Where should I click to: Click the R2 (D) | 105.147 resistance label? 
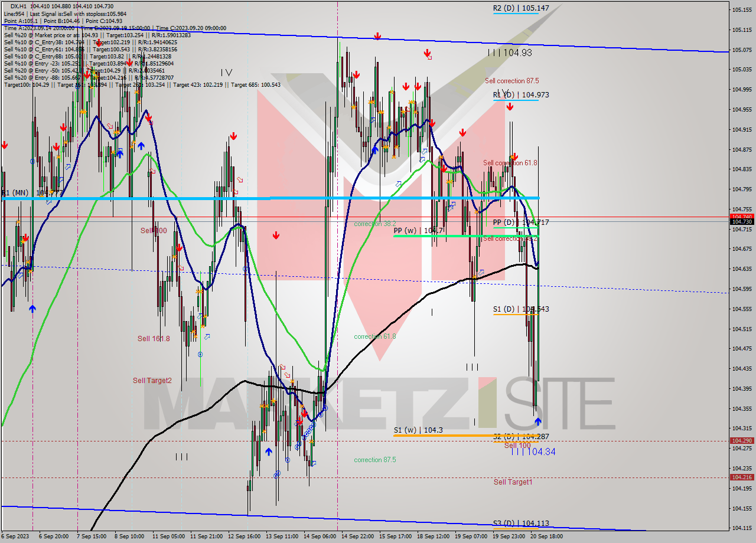pos(521,8)
